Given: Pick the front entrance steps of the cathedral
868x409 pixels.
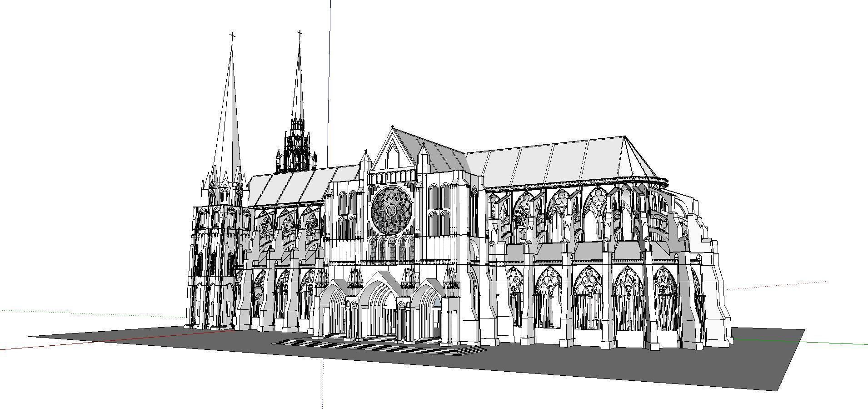Looking at the screenshot, I should click(379, 347).
